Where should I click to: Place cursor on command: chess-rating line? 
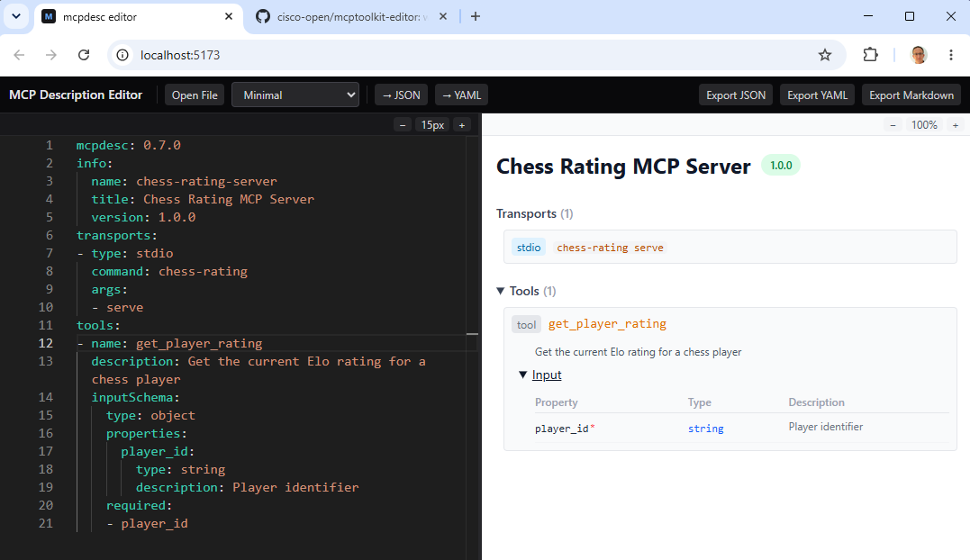click(169, 271)
